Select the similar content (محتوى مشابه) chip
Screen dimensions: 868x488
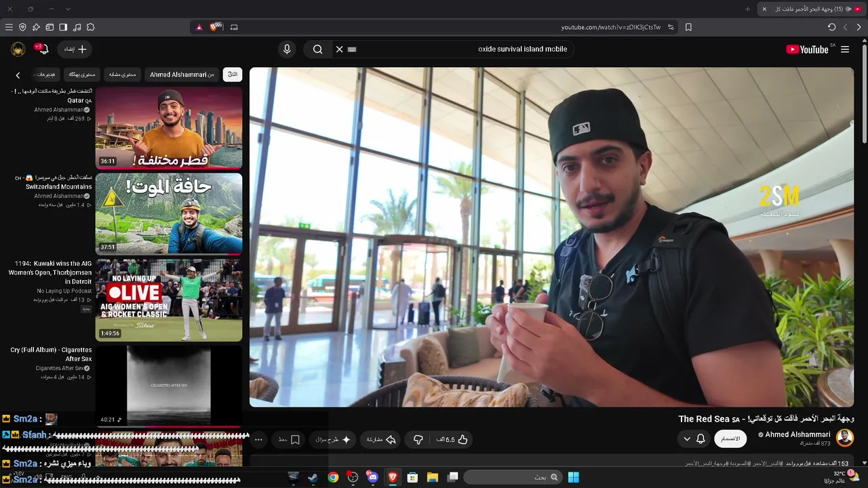click(123, 75)
